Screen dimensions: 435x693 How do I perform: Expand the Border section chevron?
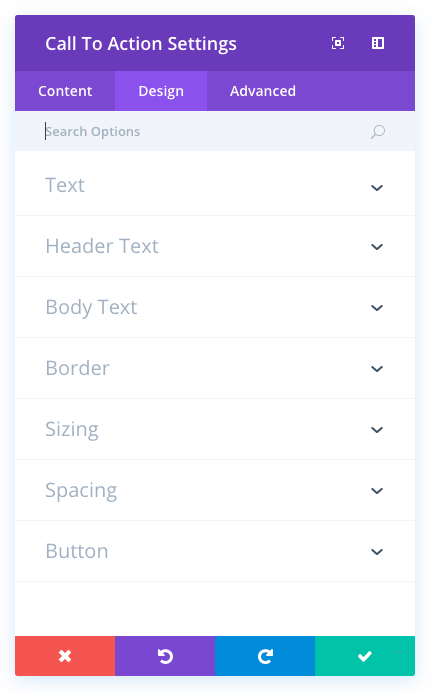point(377,369)
